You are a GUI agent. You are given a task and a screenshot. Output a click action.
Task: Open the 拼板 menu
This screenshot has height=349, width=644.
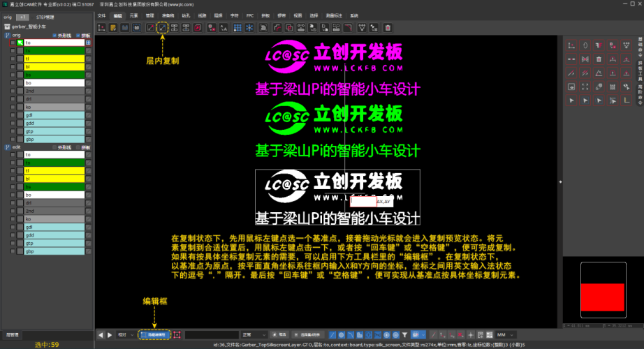point(265,15)
